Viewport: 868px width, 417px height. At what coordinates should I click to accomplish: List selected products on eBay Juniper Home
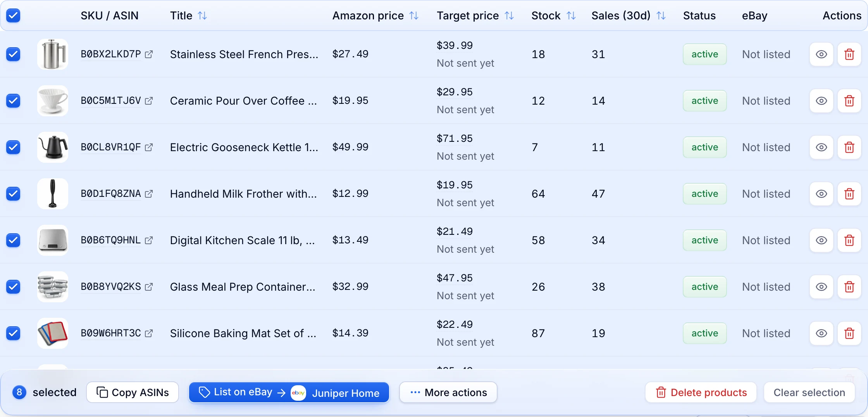tap(289, 393)
